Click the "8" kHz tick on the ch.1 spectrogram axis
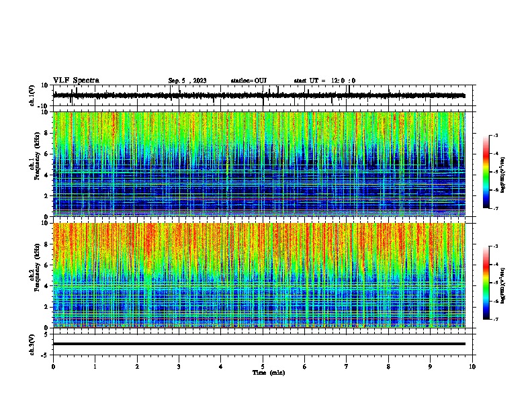Screen dimensions: 532x411 (x=47, y=133)
